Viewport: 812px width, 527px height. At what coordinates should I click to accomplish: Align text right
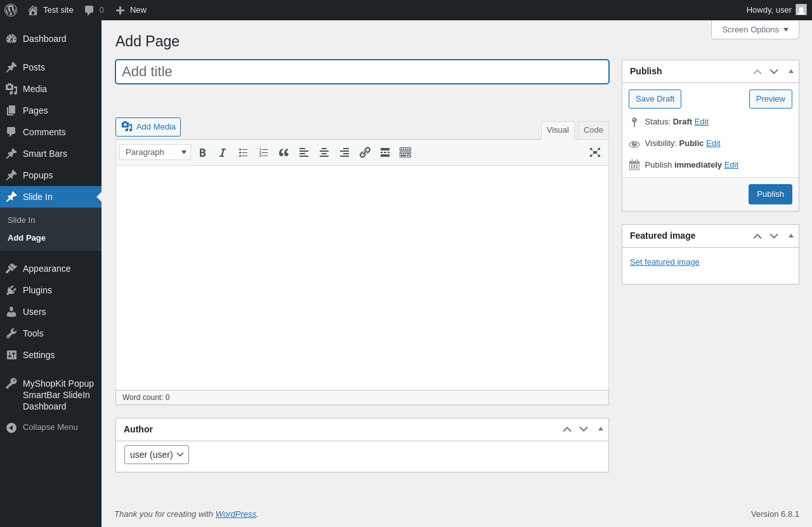point(344,152)
